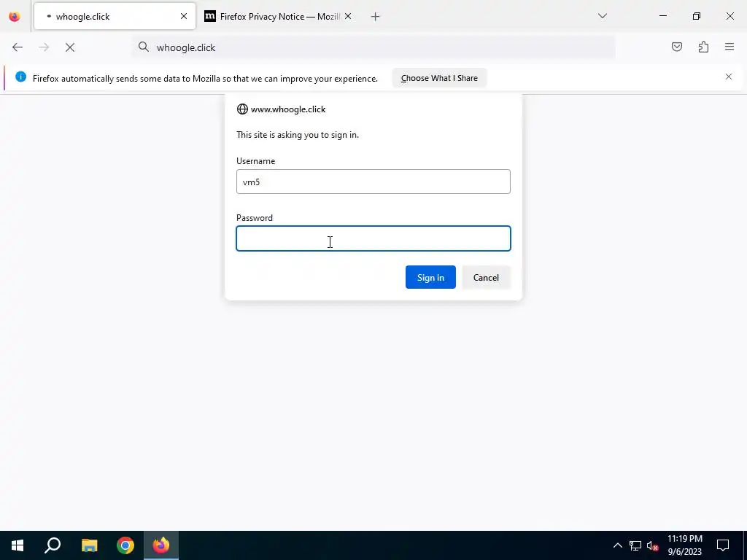The image size is (747, 560).
Task: Open File Explorer from taskbar
Action: click(89, 545)
